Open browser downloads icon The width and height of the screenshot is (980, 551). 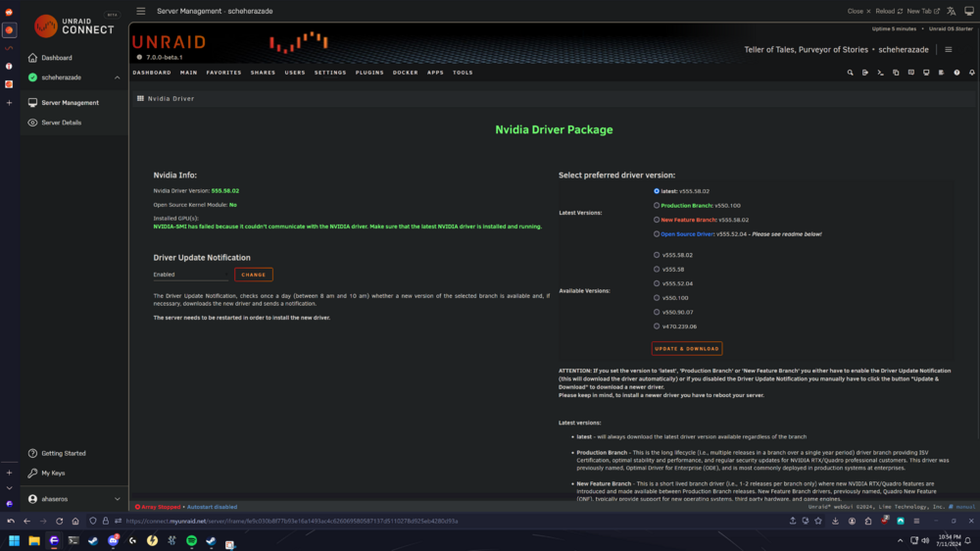835,521
